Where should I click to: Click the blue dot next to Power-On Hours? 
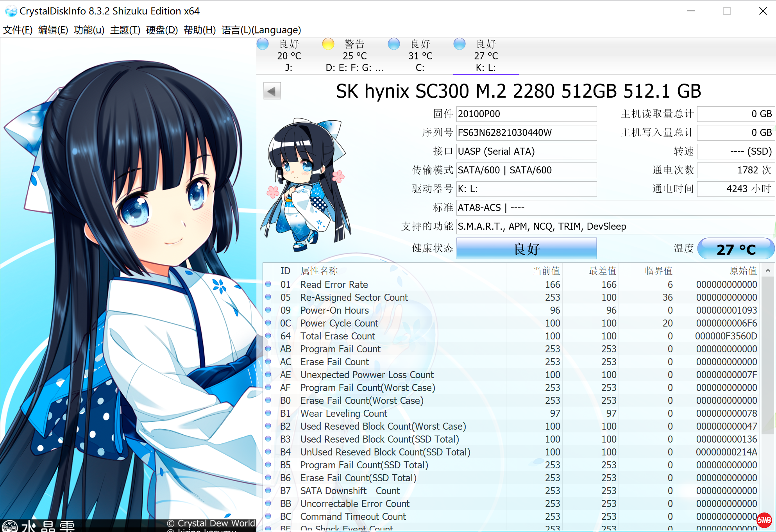point(268,310)
